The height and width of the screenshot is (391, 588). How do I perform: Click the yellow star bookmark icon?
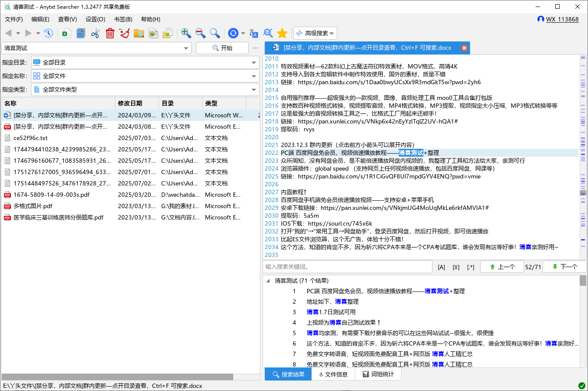click(282, 33)
